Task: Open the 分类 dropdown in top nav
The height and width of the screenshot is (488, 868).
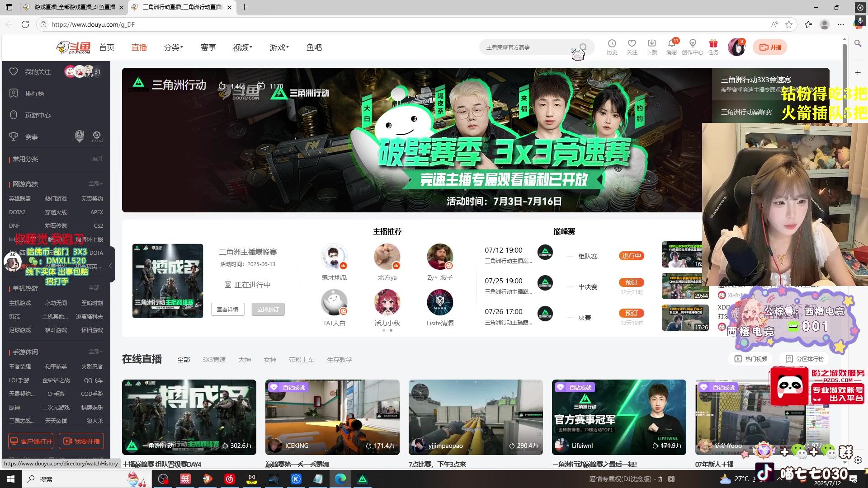Action: (173, 47)
